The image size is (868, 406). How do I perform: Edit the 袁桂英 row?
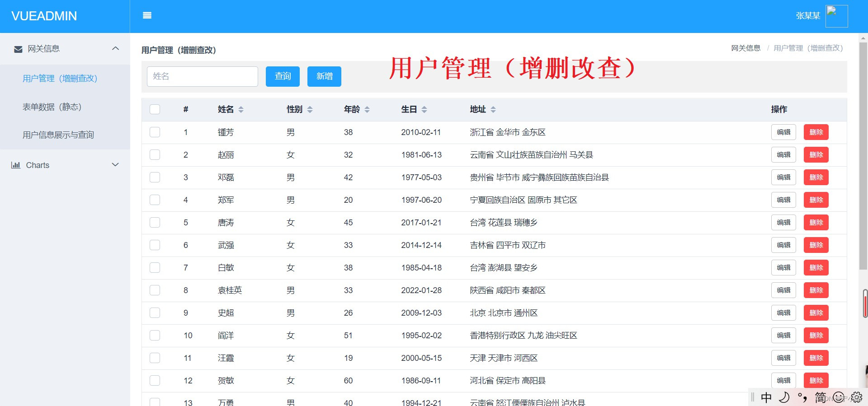pyautogui.click(x=783, y=290)
